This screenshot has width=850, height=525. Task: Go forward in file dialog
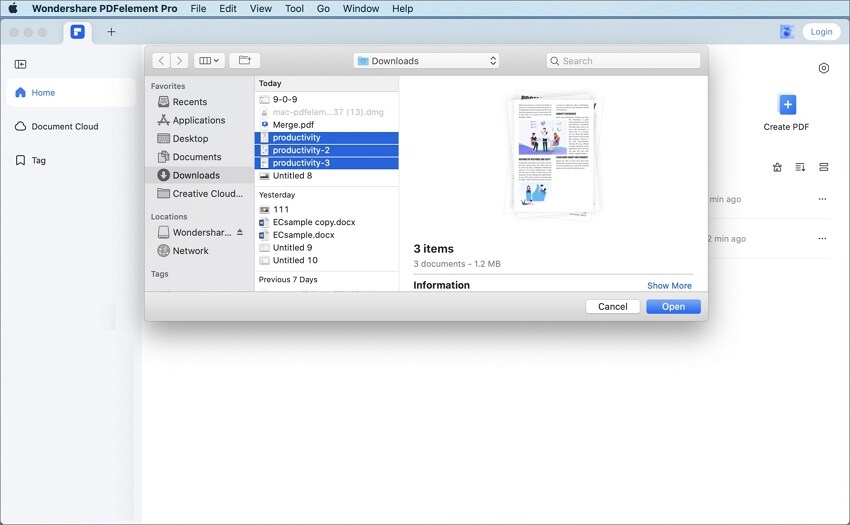179,60
